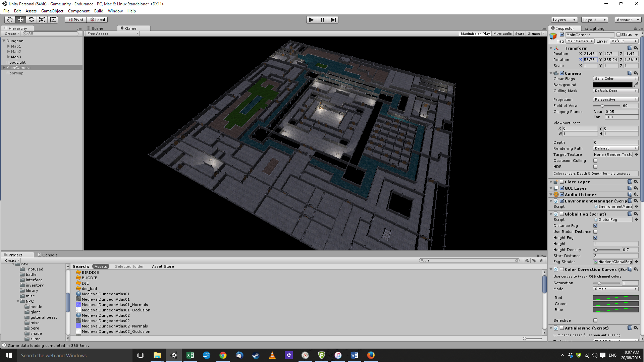Viewport: 644px width, 362px height.
Task: Open Camera component settings gear
Action: pos(636,73)
